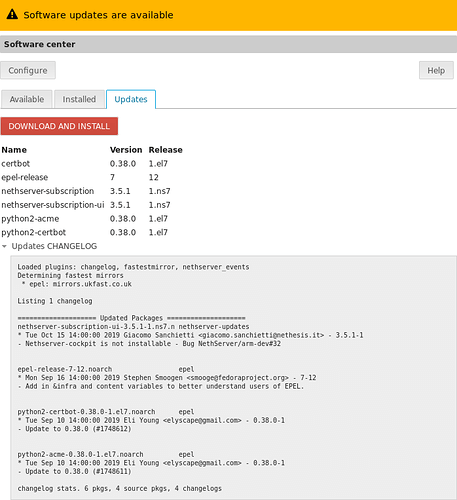Click the Stephen Smoogen changelog entry
This screenshot has width=457, height=500.
[167, 378]
